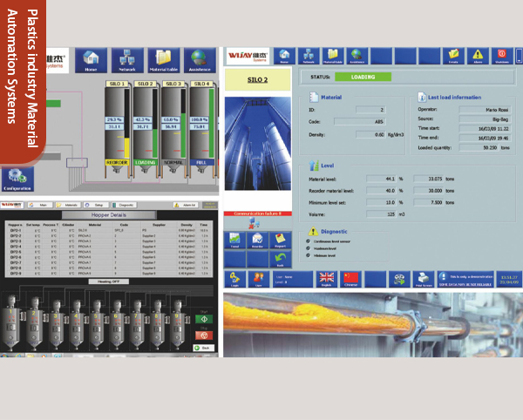Click the Print Screen printer icon
The image size is (523, 420).
click(424, 279)
